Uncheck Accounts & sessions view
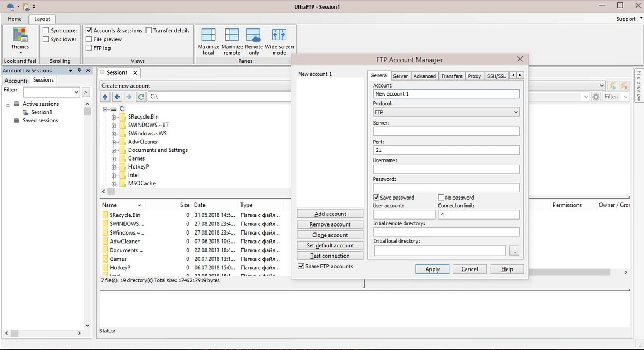 tap(89, 31)
